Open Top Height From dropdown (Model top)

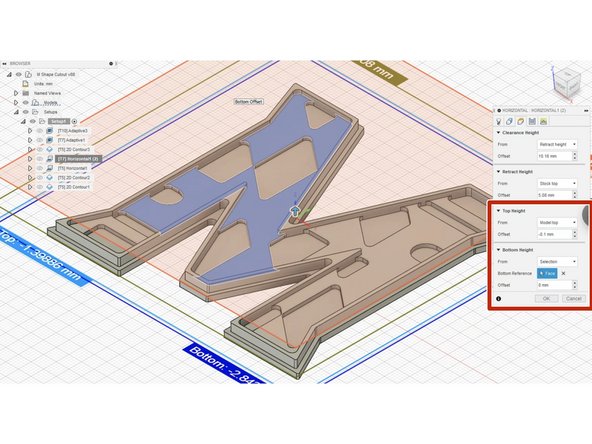point(557,222)
